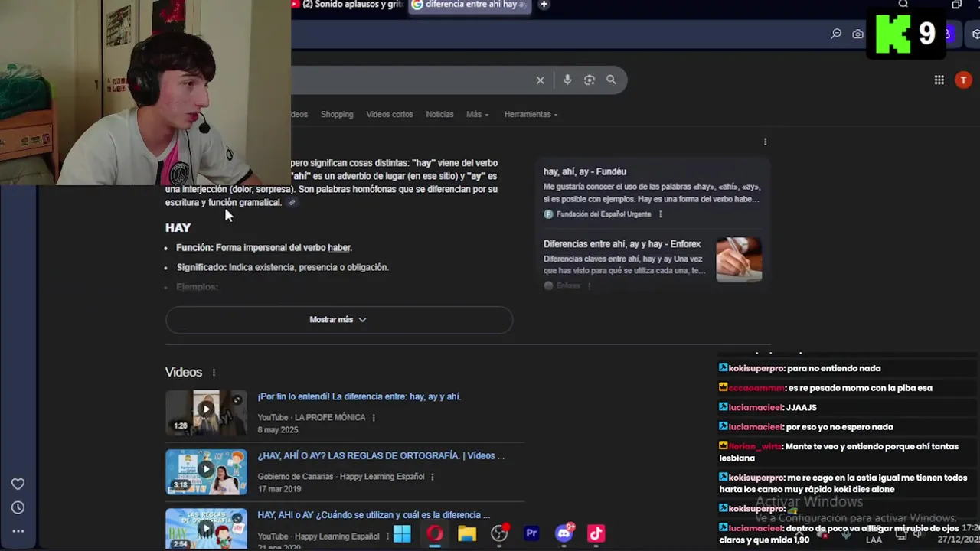Open three-dot menu beside Fundación del Español Urgente
Screen dimensions: 980x551
pyautogui.click(x=660, y=214)
